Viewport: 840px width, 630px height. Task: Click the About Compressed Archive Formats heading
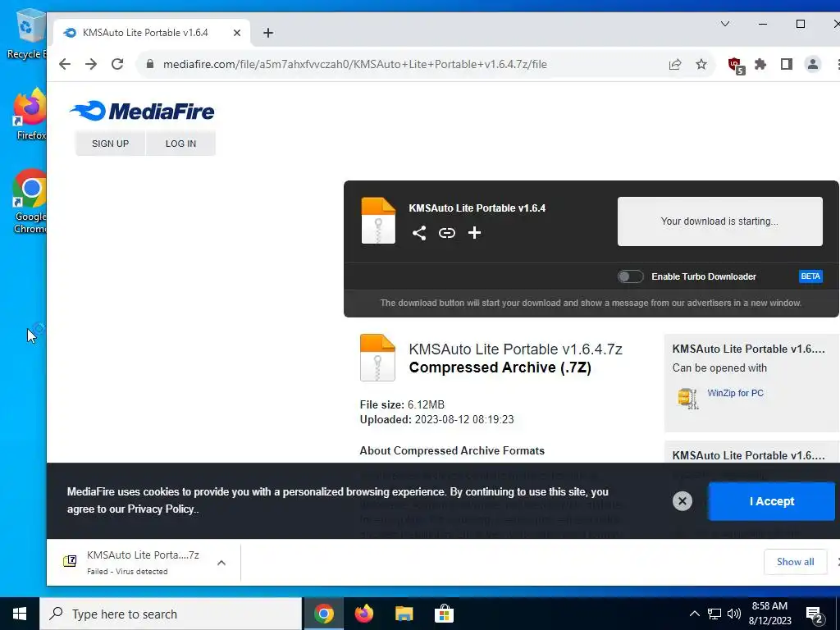tap(452, 450)
